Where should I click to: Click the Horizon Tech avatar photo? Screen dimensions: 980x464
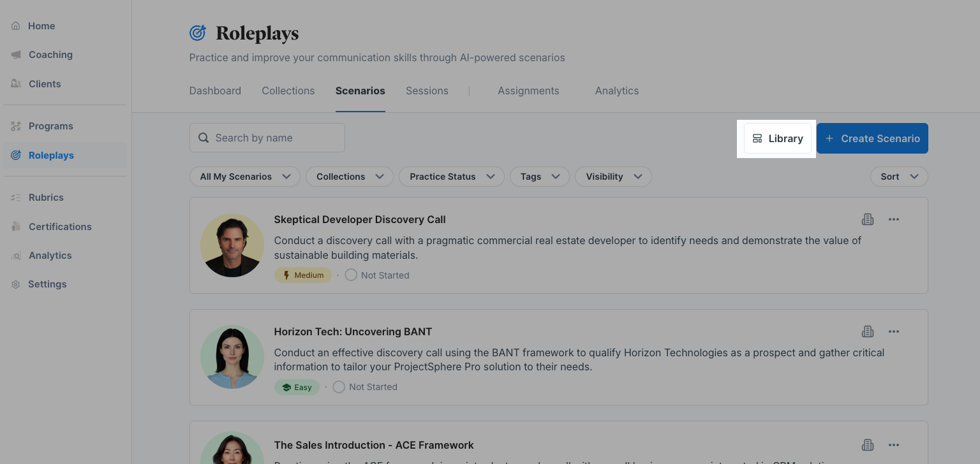click(232, 357)
